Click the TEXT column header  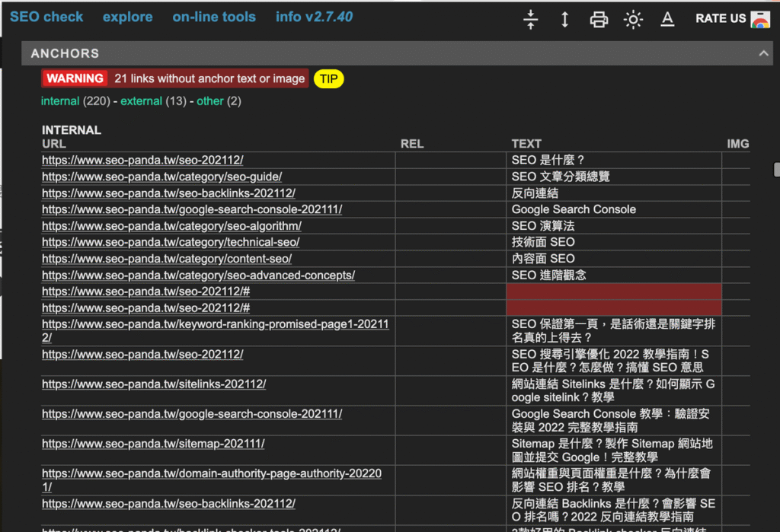click(526, 144)
